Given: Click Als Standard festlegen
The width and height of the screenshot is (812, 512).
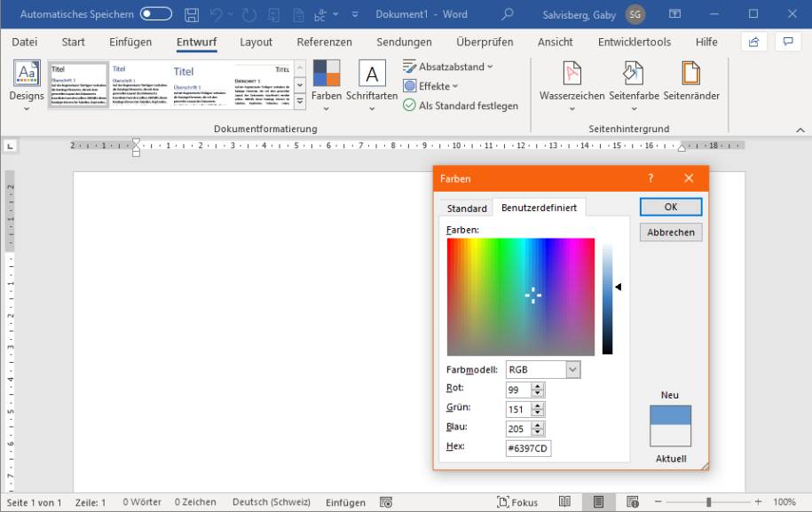Looking at the screenshot, I should (461, 106).
